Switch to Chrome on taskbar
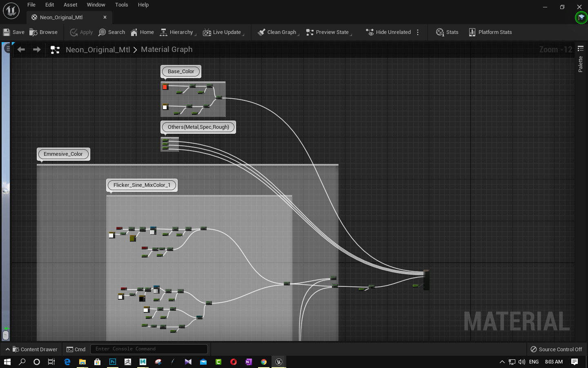The height and width of the screenshot is (368, 588). (x=264, y=361)
